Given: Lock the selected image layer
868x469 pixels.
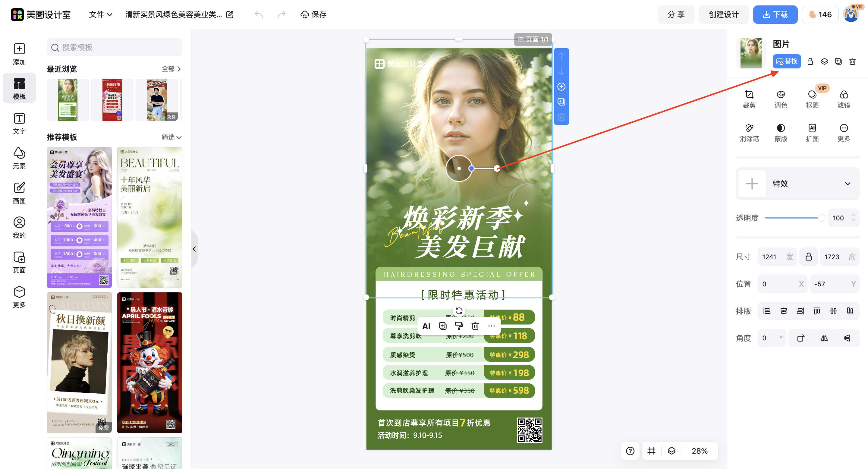Looking at the screenshot, I should pyautogui.click(x=810, y=61).
